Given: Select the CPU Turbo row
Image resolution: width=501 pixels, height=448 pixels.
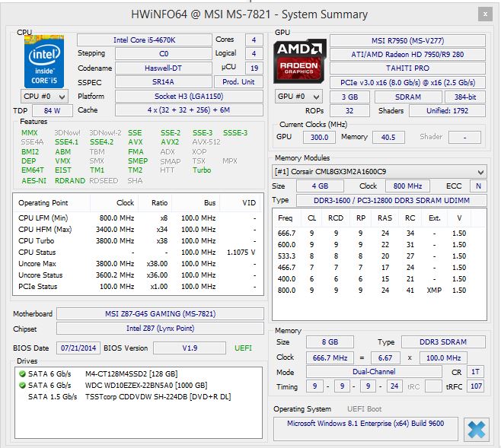Looking at the screenshot, I should click(x=138, y=241).
